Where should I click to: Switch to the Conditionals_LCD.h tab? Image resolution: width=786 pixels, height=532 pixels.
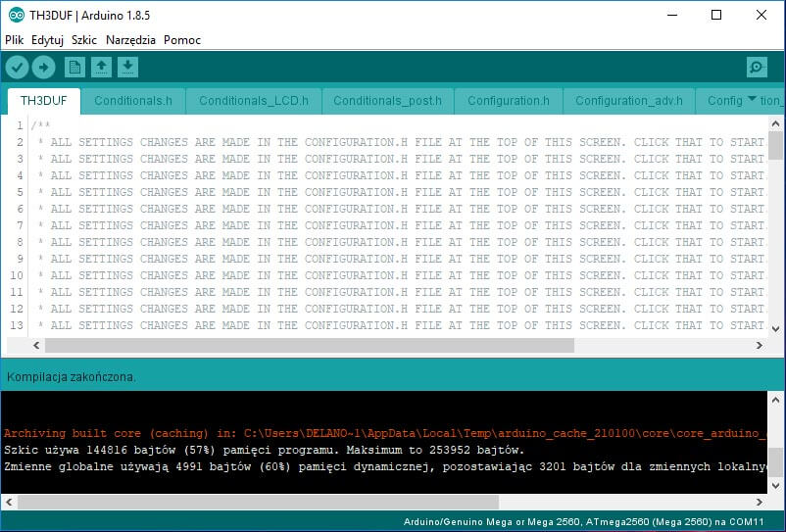coord(254,101)
